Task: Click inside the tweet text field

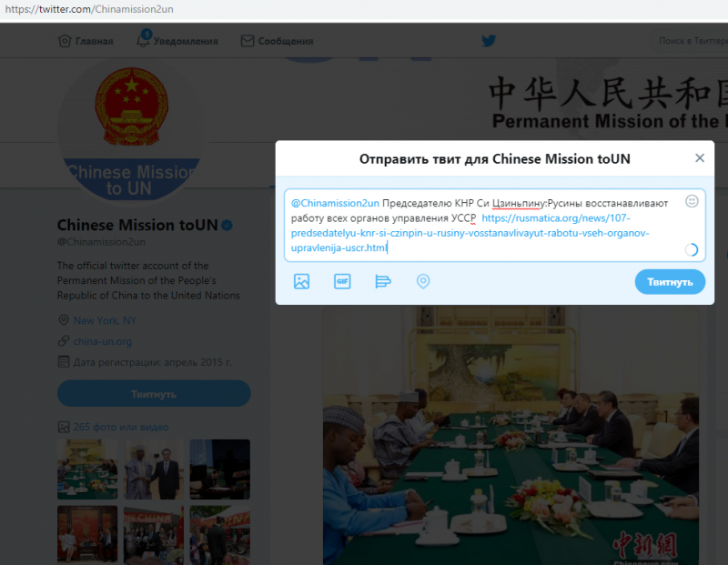Action: tap(494, 225)
